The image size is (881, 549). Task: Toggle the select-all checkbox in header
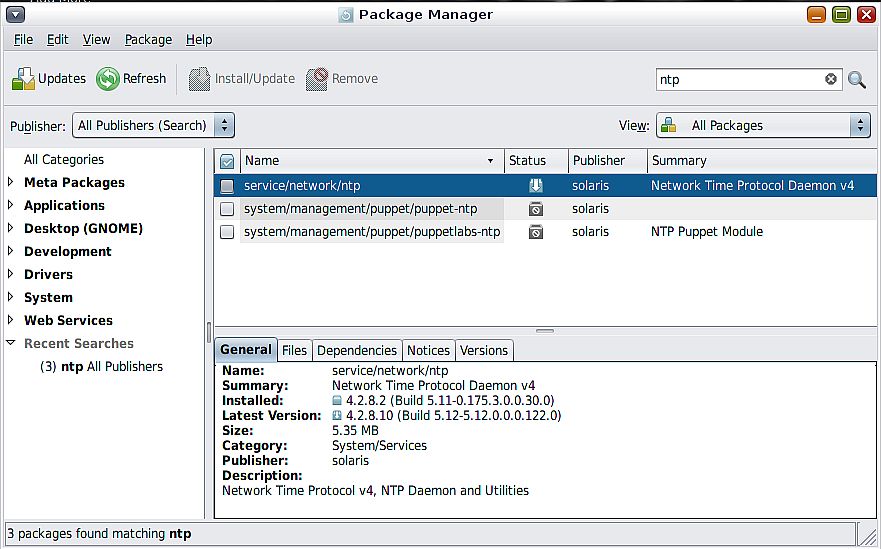point(227,161)
